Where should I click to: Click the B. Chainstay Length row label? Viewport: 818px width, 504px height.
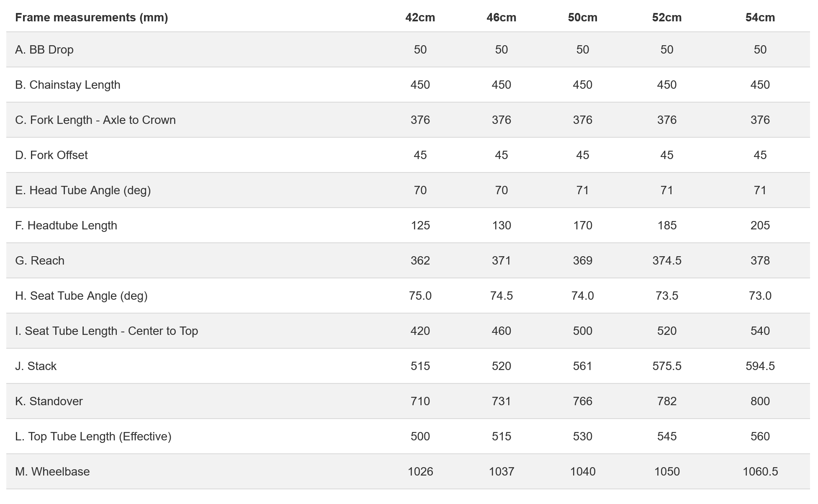67,85
